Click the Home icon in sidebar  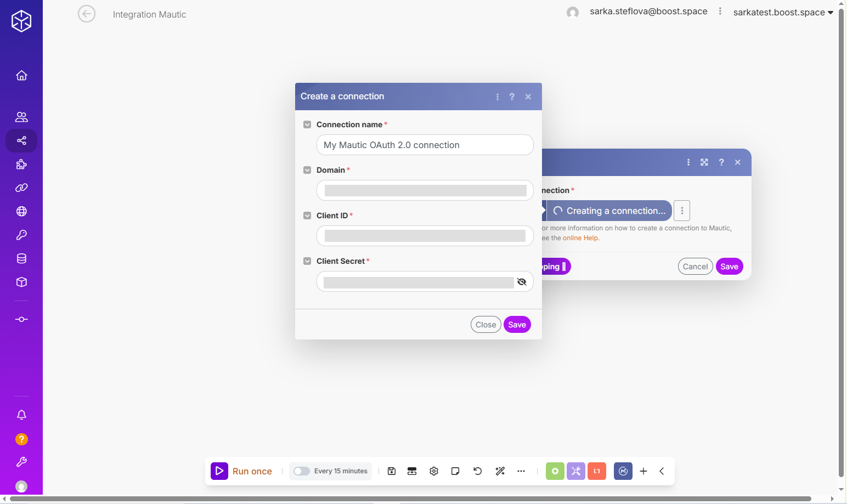tap(21, 76)
